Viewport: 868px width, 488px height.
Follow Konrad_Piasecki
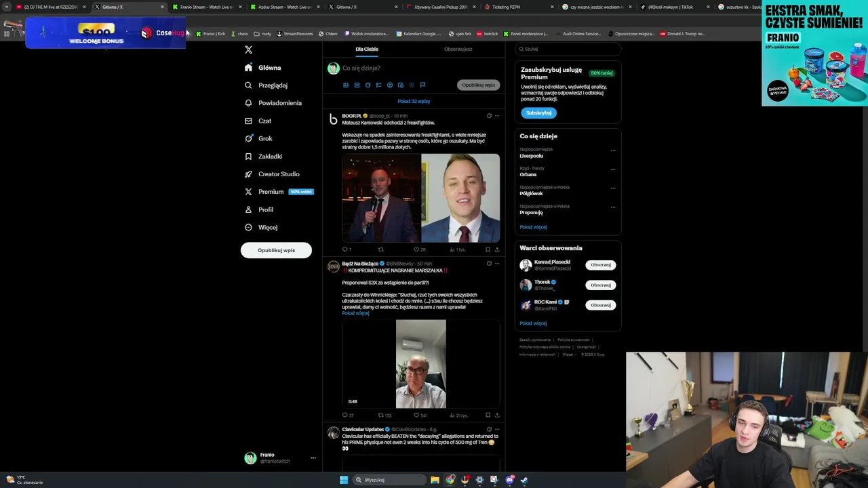pos(601,265)
